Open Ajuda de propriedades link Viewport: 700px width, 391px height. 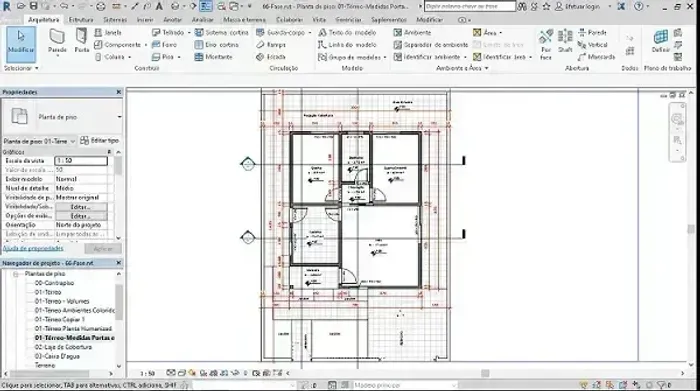click(33, 248)
